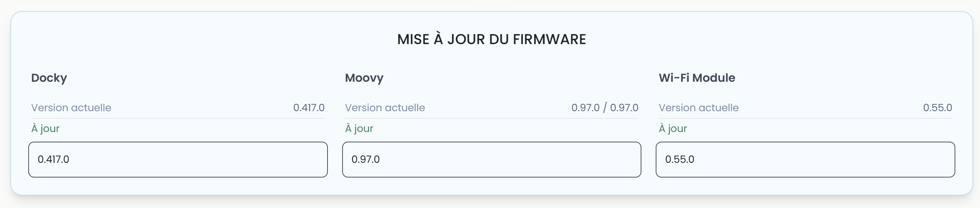Click 'Version actuelle' label under Moovy
Image resolution: width=980 pixels, height=208 pixels.
385,108
